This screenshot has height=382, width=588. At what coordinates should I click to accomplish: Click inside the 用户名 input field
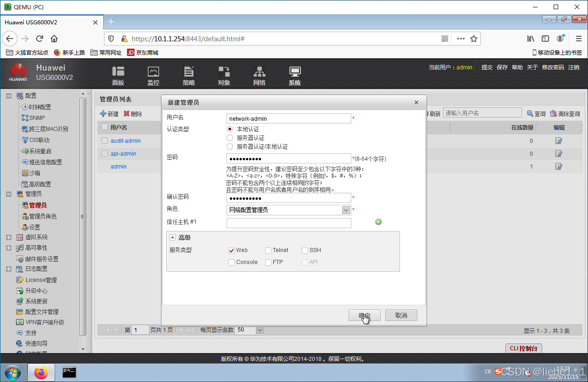coord(289,118)
